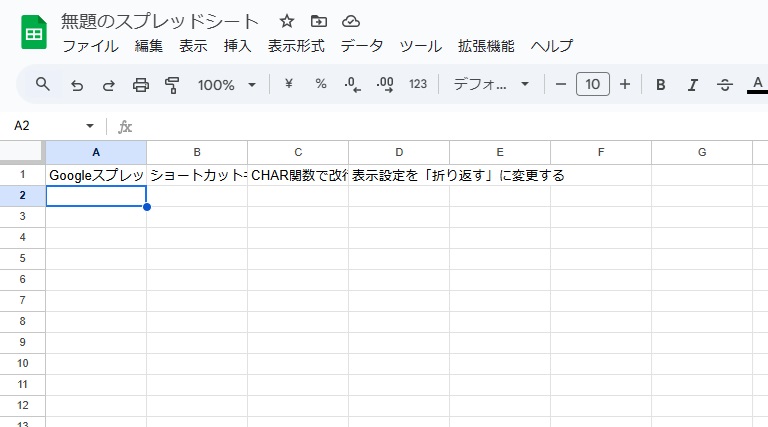This screenshot has width=768, height=427.
Task: Expand the name box dropdown arrow
Action: click(90, 126)
